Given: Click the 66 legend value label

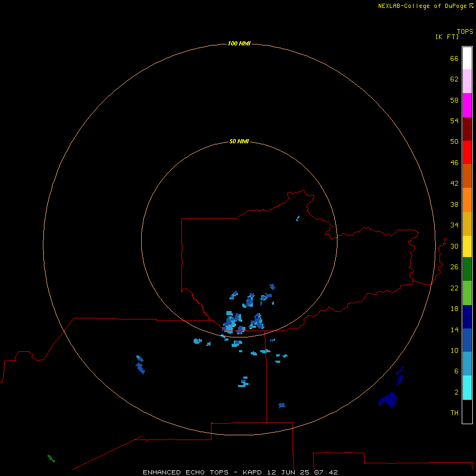Looking at the screenshot, I should point(454,58).
